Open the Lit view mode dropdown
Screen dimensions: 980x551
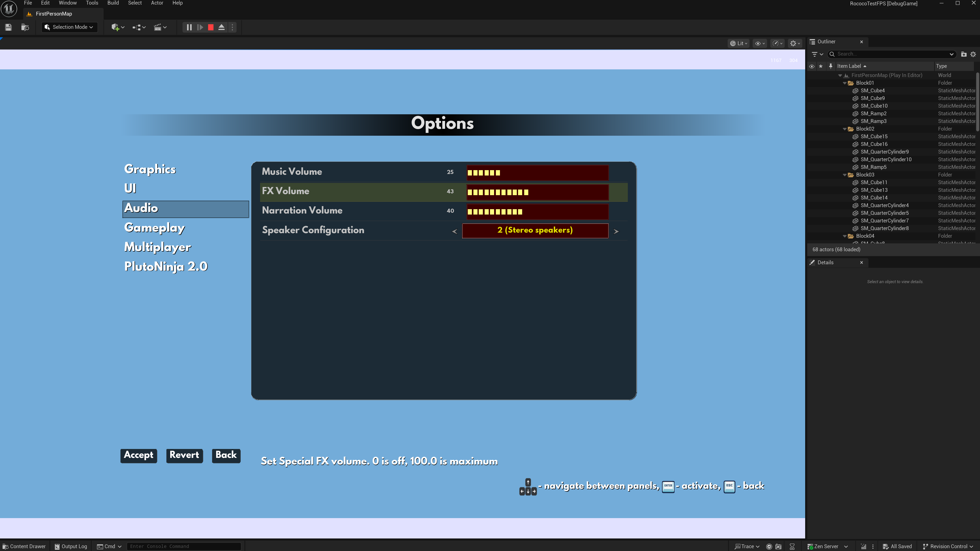[739, 43]
